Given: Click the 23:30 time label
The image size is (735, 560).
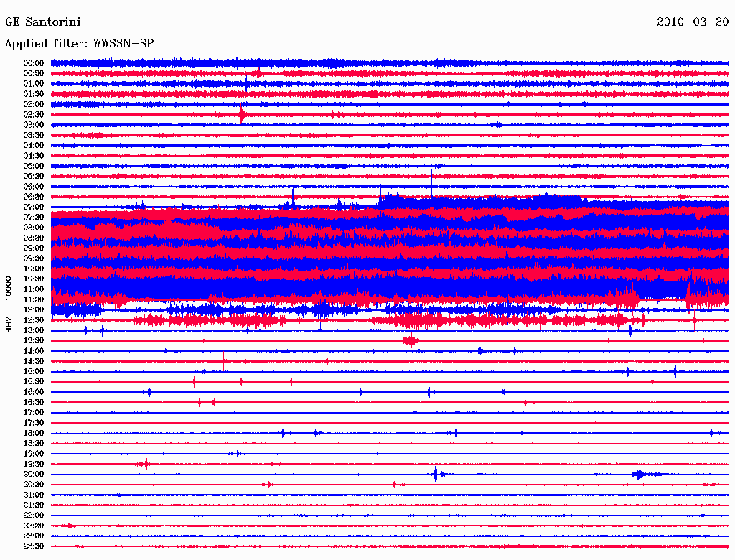Looking at the screenshot, I should 34,546.
